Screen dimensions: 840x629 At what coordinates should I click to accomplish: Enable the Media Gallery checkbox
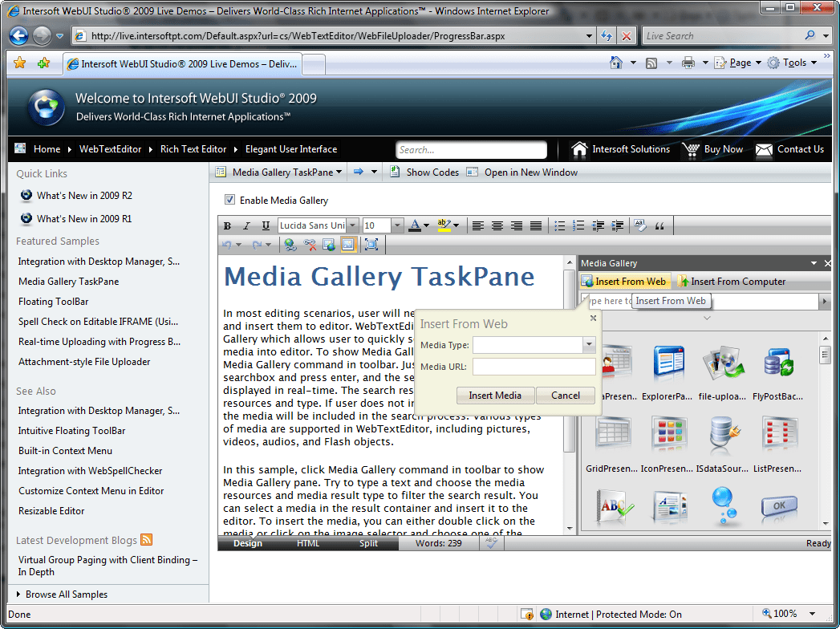230,200
